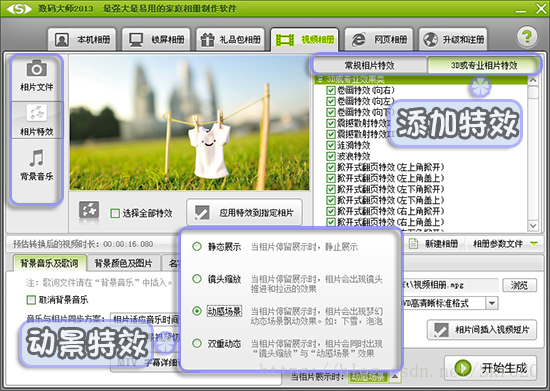Open 背景颜色及图片 tab
550x391 pixels.
click(x=123, y=263)
